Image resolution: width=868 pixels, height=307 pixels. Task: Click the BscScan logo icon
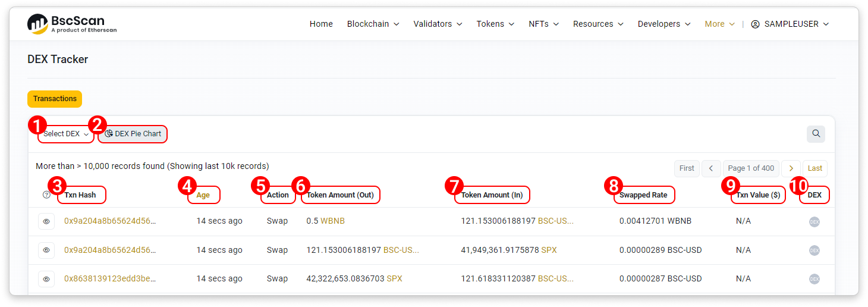point(37,24)
